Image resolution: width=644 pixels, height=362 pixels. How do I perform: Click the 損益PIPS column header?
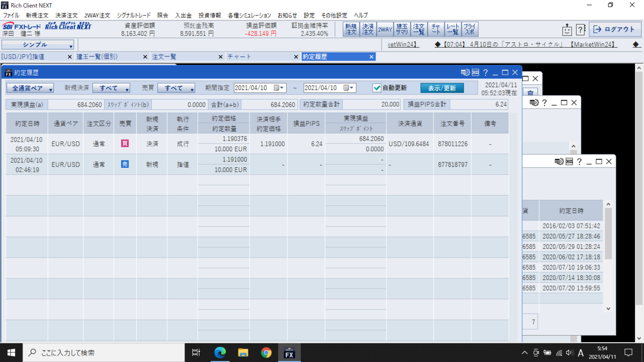(x=306, y=123)
